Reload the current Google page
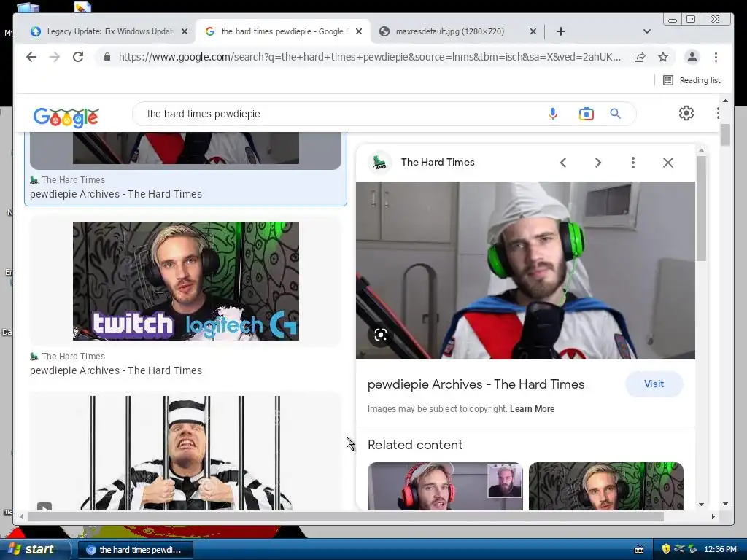Viewport: 747px width, 560px height. point(78,57)
